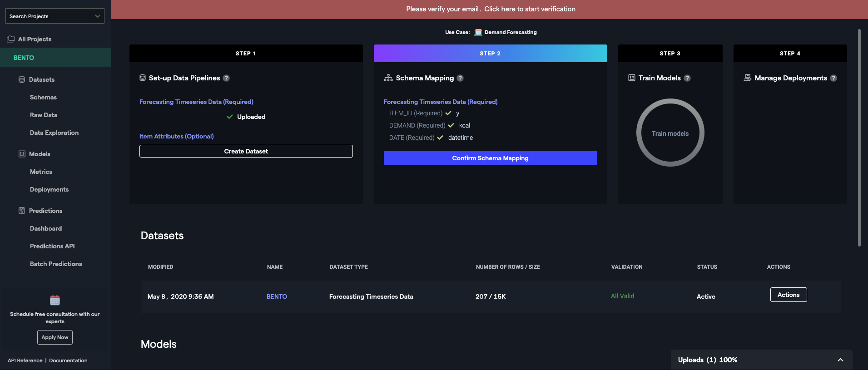This screenshot has width=868, height=370.
Task: Click the ITEM_ID checkmark icon
Action: click(x=448, y=113)
